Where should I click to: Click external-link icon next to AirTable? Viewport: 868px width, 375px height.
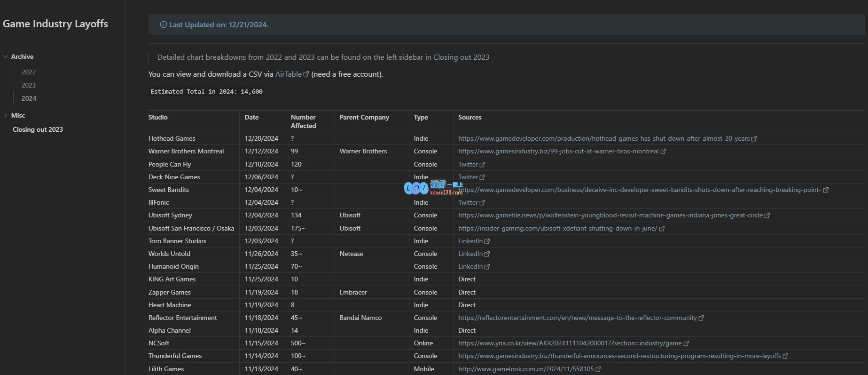[306, 74]
